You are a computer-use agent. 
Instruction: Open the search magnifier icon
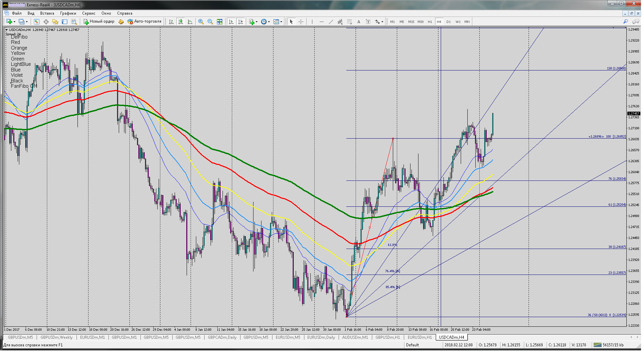pyautogui.click(x=625, y=22)
